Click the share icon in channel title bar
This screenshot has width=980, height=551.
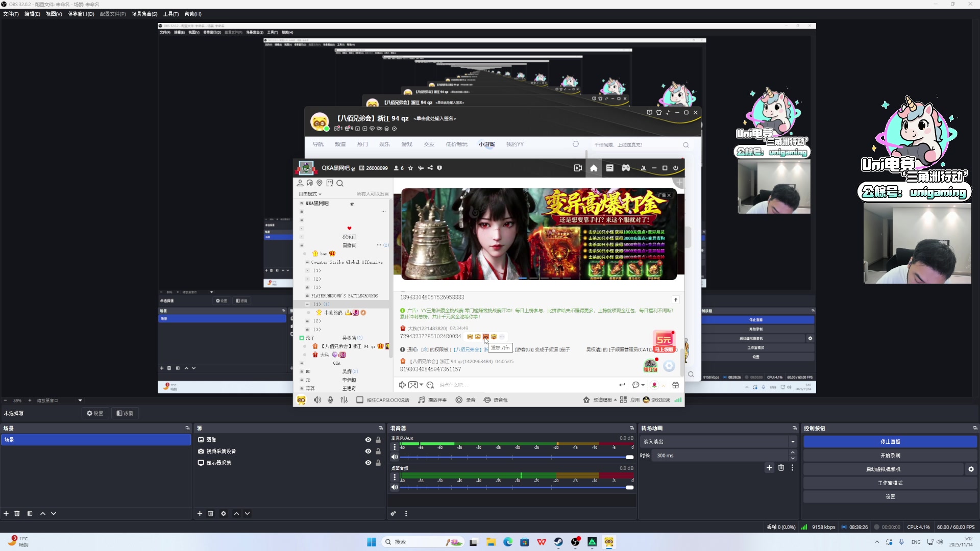coord(430,168)
